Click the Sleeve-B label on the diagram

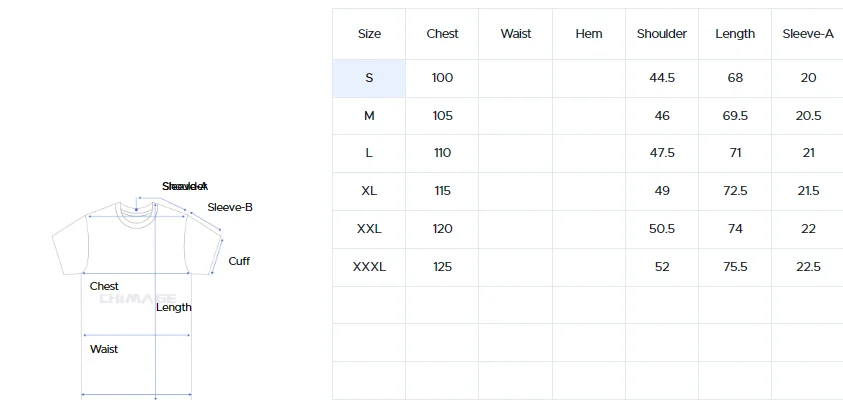230,207
